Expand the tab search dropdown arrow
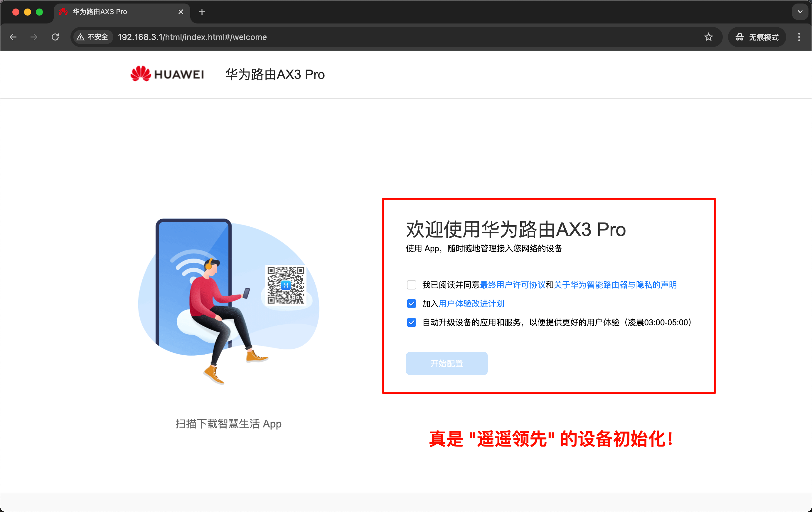The image size is (812, 512). (800, 12)
